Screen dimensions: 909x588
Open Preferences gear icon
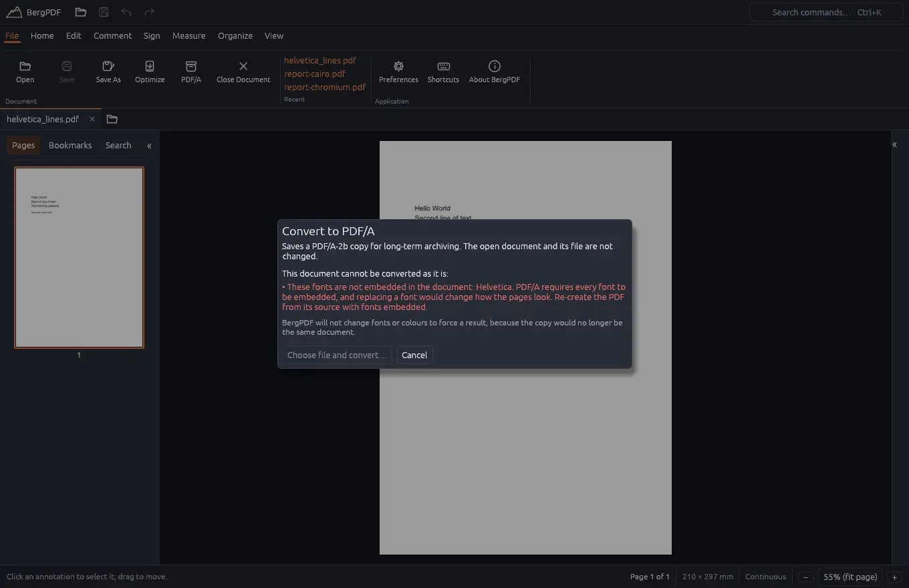[398, 66]
